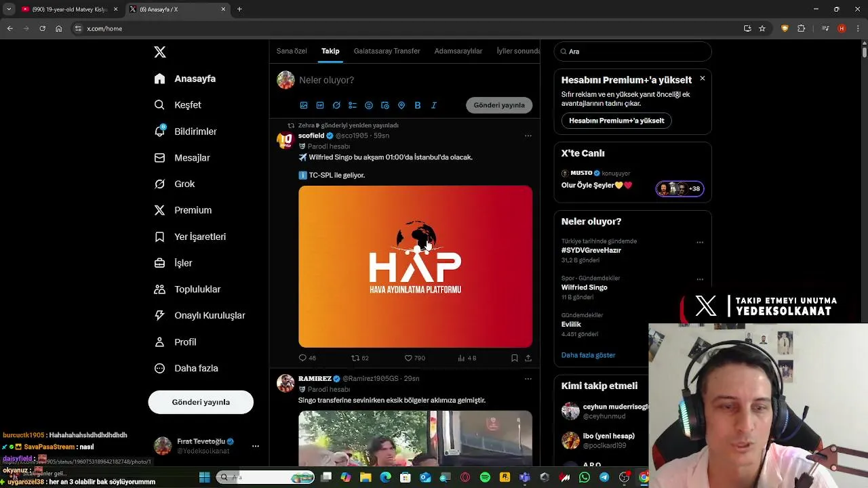
Task: Open the #SYDVGreveHazır trend
Action: click(x=591, y=250)
